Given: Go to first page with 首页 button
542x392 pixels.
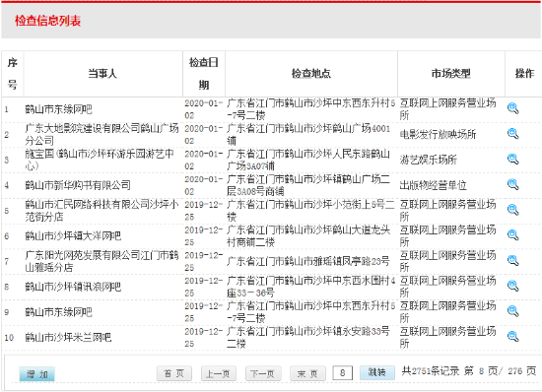Looking at the screenshot, I should (173, 373).
